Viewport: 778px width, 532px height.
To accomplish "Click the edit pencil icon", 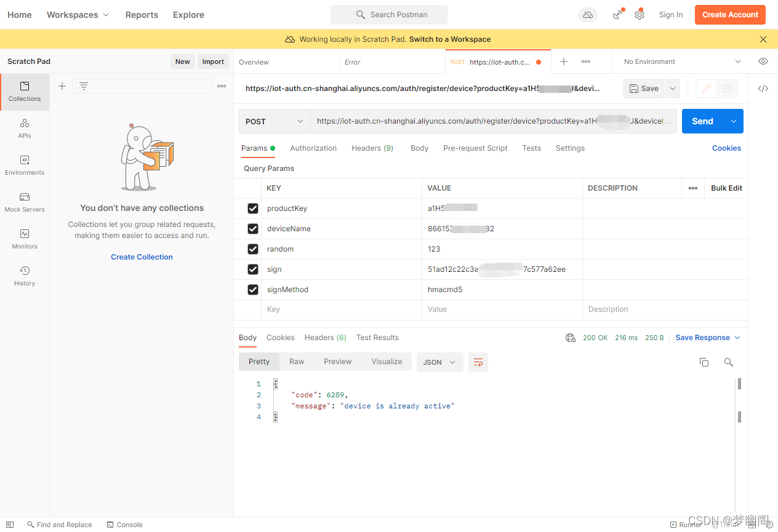I will pos(707,89).
